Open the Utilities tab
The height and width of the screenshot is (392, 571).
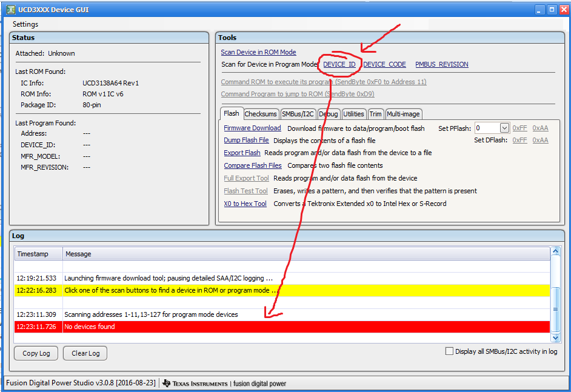point(353,114)
